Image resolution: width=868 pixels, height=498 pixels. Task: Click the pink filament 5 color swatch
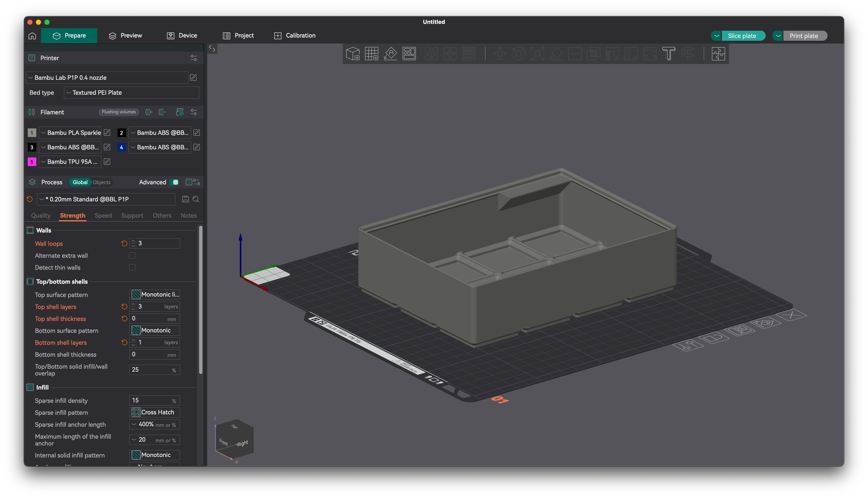[32, 162]
